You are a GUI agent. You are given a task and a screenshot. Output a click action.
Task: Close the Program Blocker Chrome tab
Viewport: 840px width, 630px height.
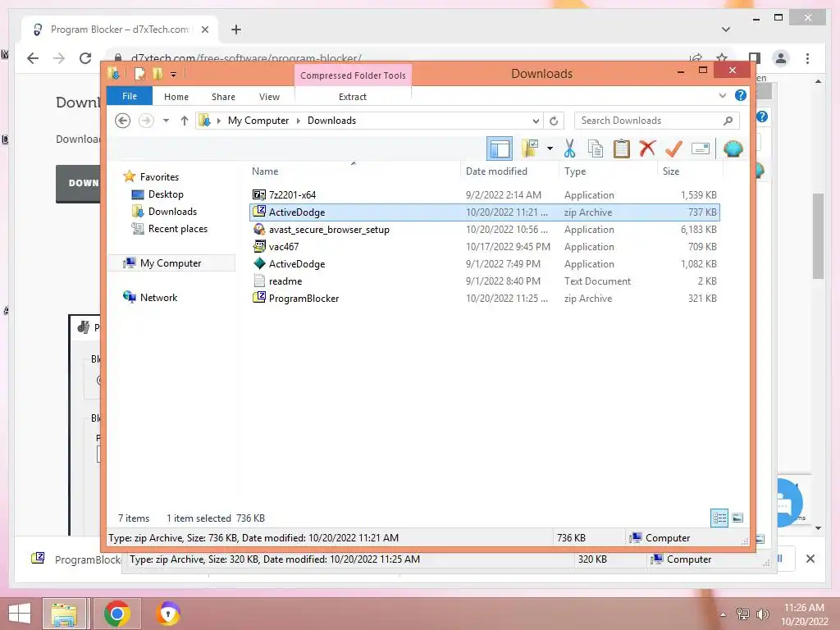pos(204,30)
